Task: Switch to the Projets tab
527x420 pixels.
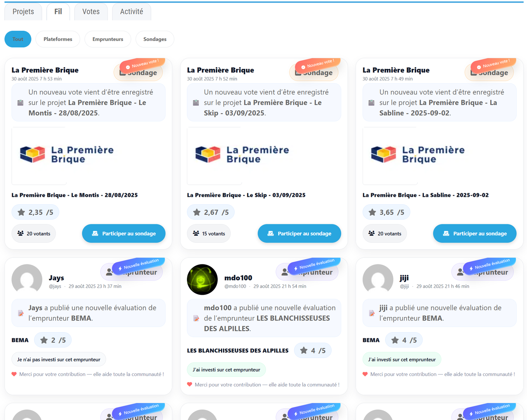Action: pyautogui.click(x=23, y=12)
